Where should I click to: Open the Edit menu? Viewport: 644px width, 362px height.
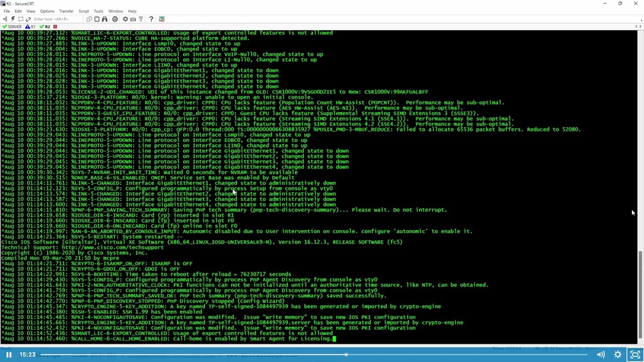[x=18, y=11]
